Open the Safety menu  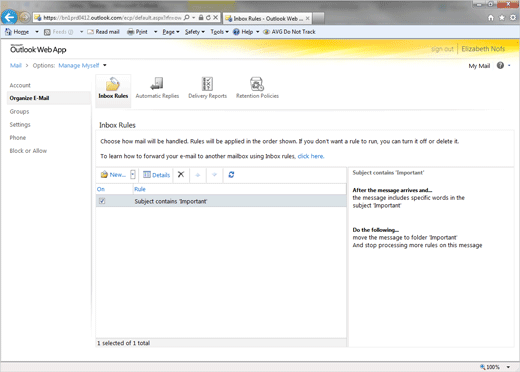tap(195, 32)
